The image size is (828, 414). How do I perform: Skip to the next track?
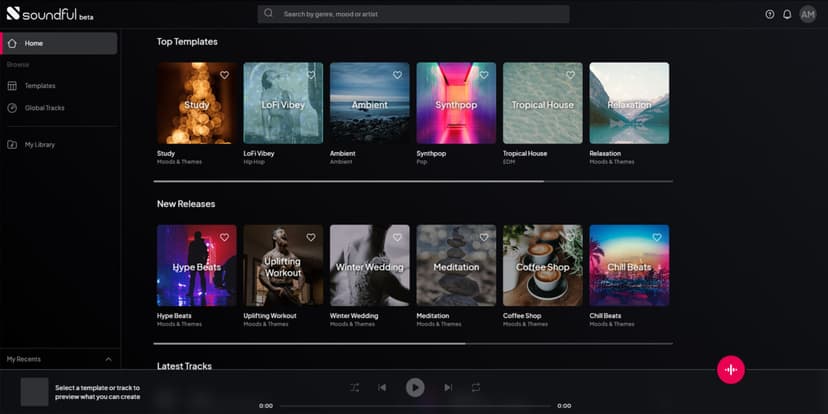(448, 388)
